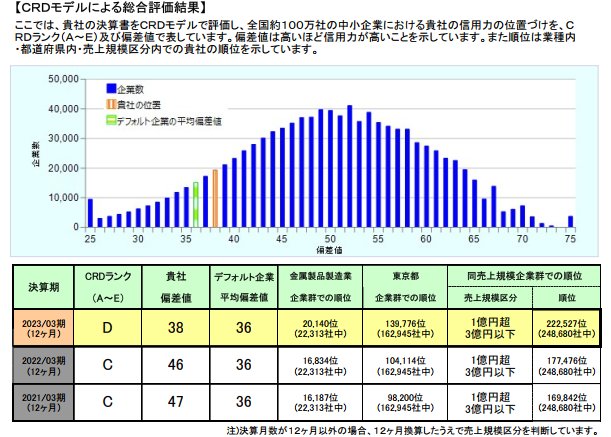Image resolution: width=611 pixels, height=437 pixels.
Task: Click the 139,776位 Tokyo ranking cell
Action: (397, 325)
